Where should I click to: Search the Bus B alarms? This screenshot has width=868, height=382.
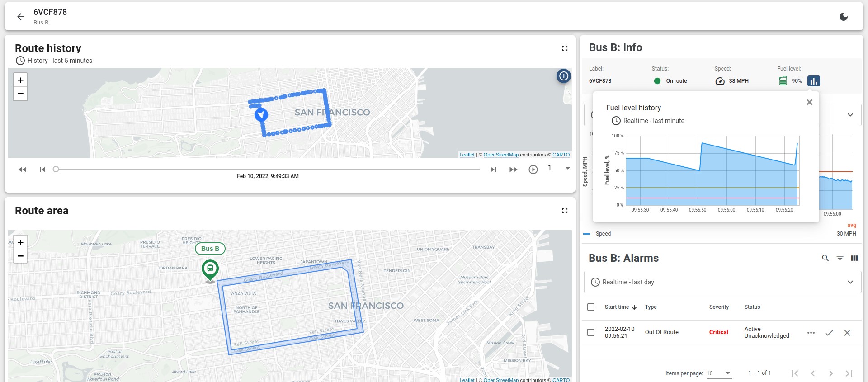(x=825, y=258)
